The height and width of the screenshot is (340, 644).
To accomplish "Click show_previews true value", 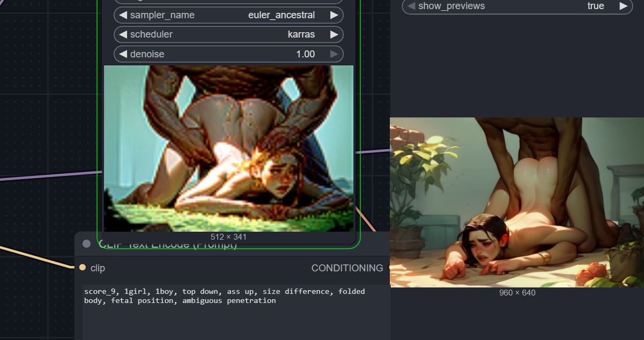I will tap(596, 6).
